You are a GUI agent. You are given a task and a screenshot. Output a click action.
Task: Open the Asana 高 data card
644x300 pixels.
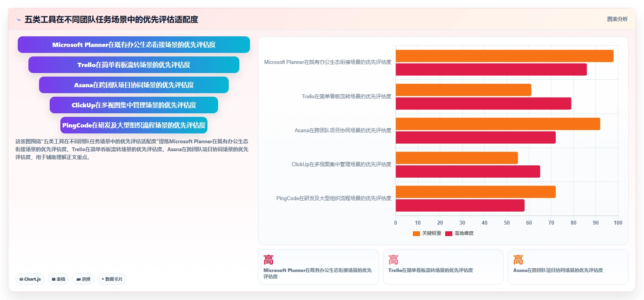[x=568, y=266]
